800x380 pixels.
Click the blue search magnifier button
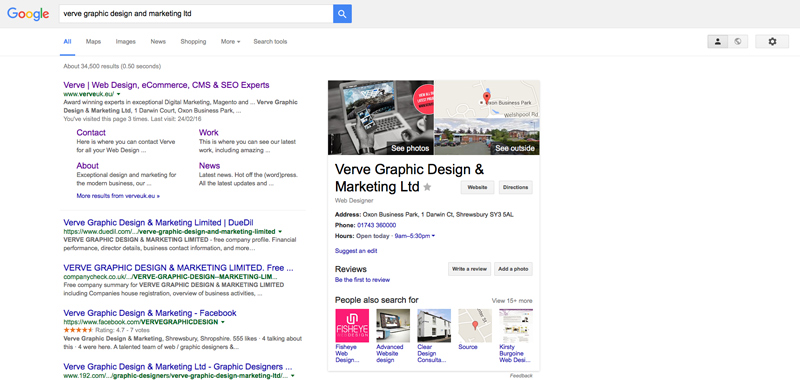coord(342,14)
